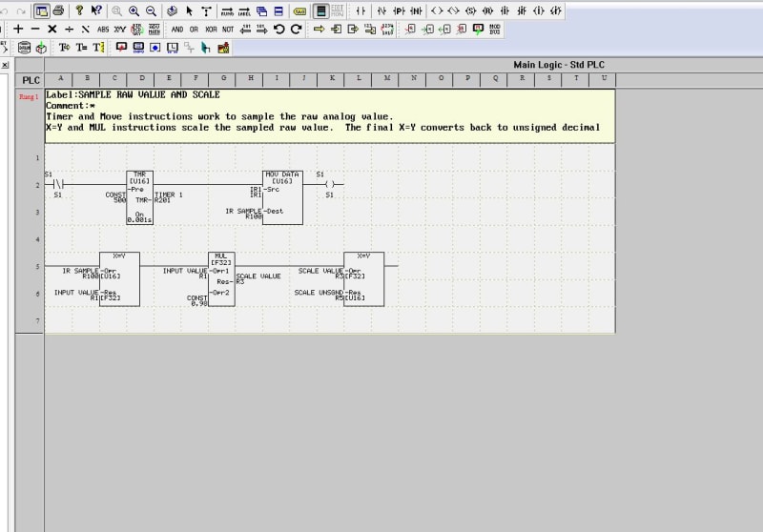This screenshot has width=763, height=532.
Task: Click the Rung 1 label
Action: (x=29, y=97)
